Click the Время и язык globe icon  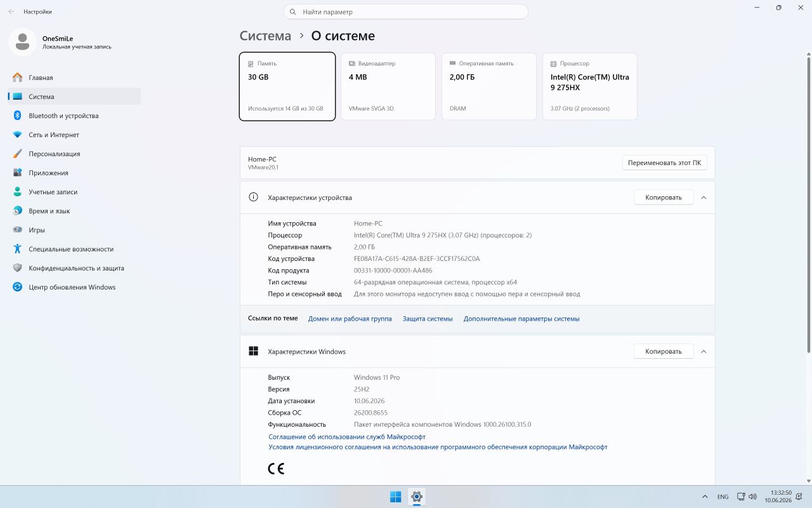(x=17, y=211)
